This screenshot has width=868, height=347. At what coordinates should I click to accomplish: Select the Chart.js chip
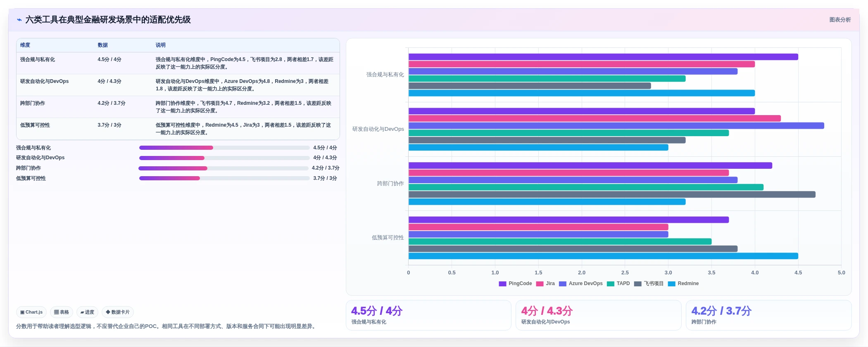click(31, 312)
